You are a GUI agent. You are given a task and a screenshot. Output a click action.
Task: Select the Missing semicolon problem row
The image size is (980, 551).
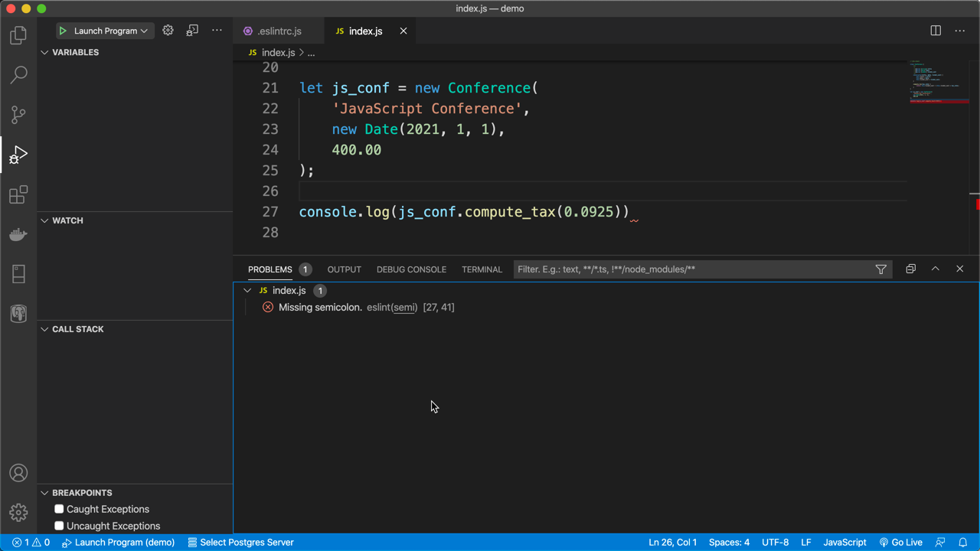point(606,308)
